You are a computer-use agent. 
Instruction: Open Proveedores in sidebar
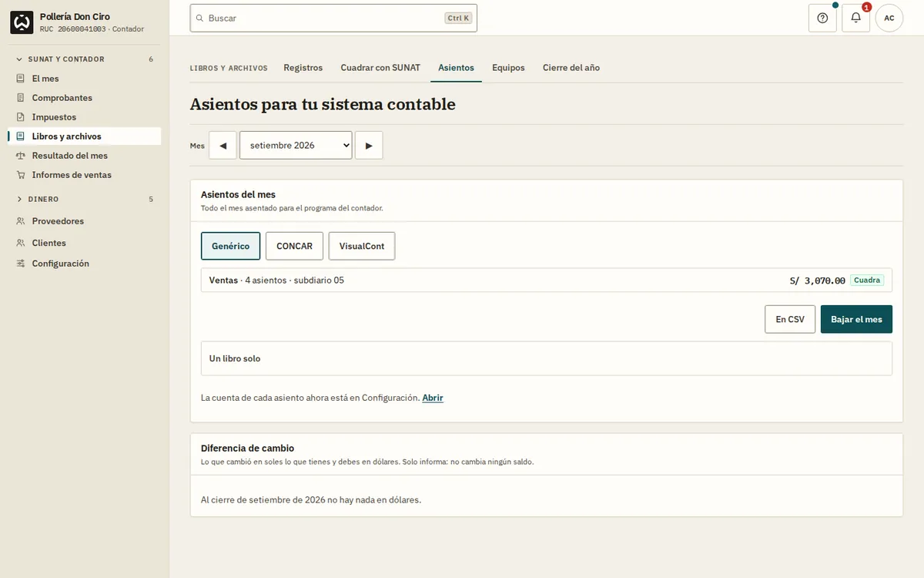[x=85, y=221]
